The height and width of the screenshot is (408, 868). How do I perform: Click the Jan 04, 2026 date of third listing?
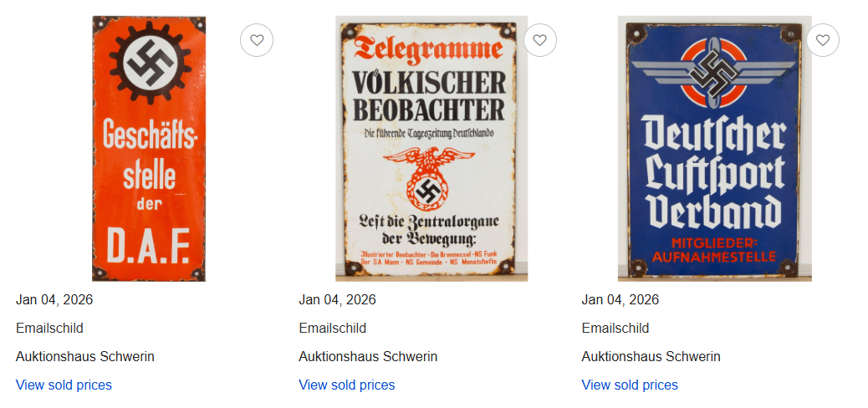620,299
